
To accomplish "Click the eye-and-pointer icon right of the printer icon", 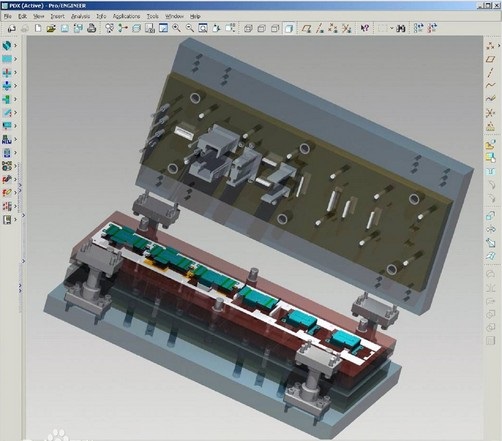I will [x=109, y=28].
